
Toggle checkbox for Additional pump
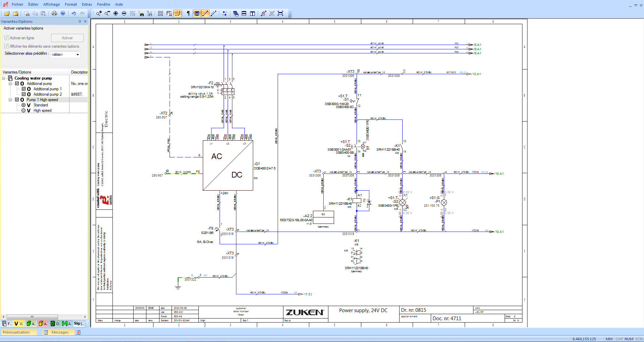pyautogui.click(x=17, y=84)
